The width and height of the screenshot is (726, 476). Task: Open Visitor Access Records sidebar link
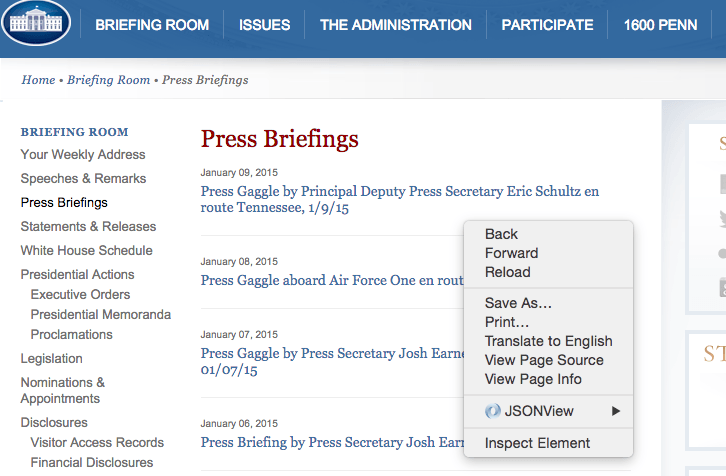(x=97, y=442)
